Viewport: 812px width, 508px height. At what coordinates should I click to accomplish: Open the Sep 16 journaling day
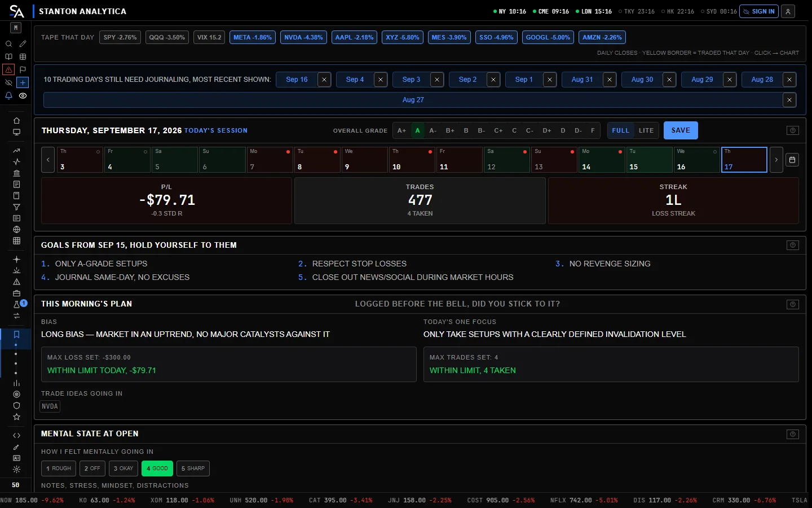297,80
